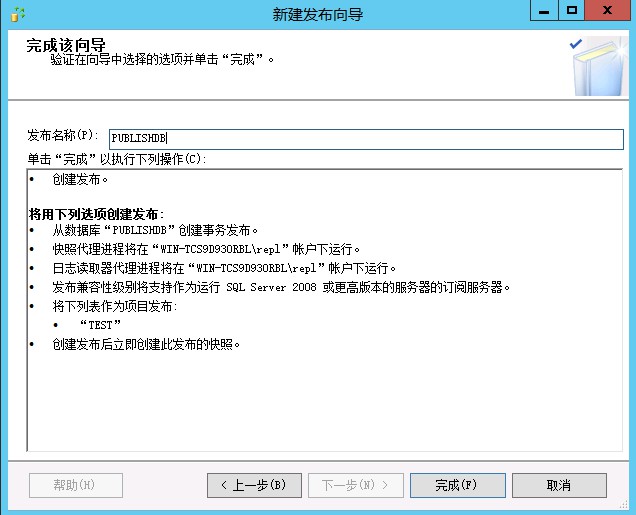Click the 新建发布向导 title bar text
This screenshot has width=636, height=515.
pos(317,14)
